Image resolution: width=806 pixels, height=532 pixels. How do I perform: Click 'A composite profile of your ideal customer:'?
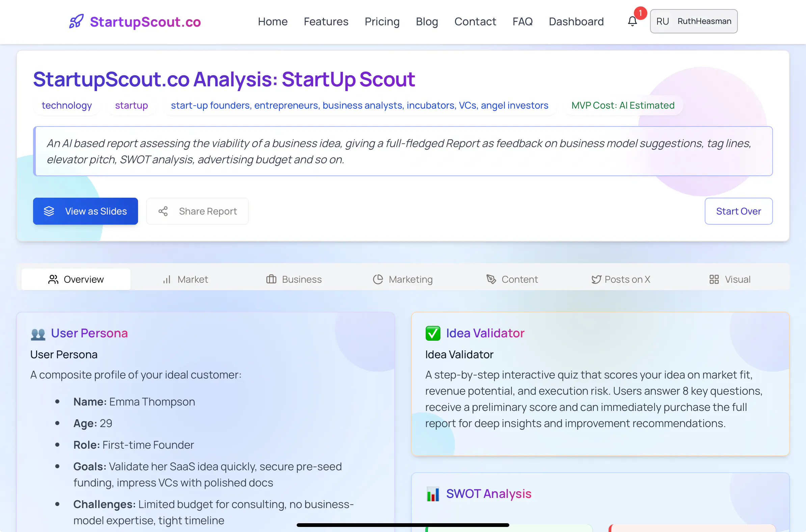click(136, 374)
